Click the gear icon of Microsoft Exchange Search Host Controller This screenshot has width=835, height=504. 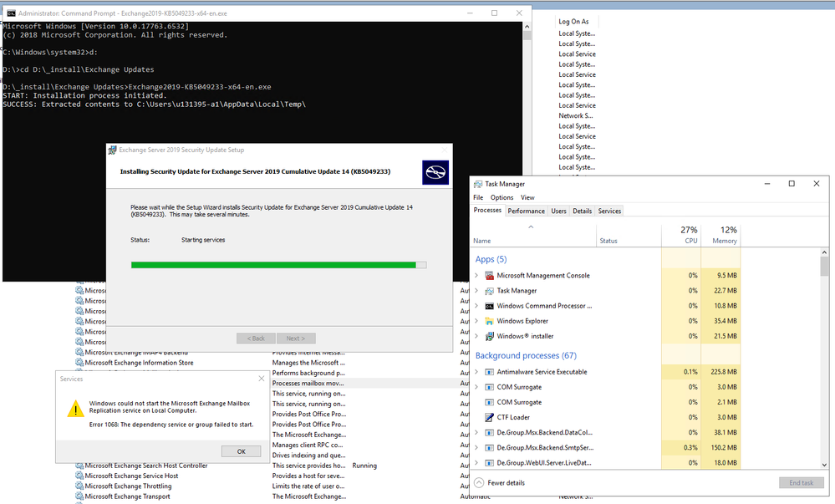79,466
